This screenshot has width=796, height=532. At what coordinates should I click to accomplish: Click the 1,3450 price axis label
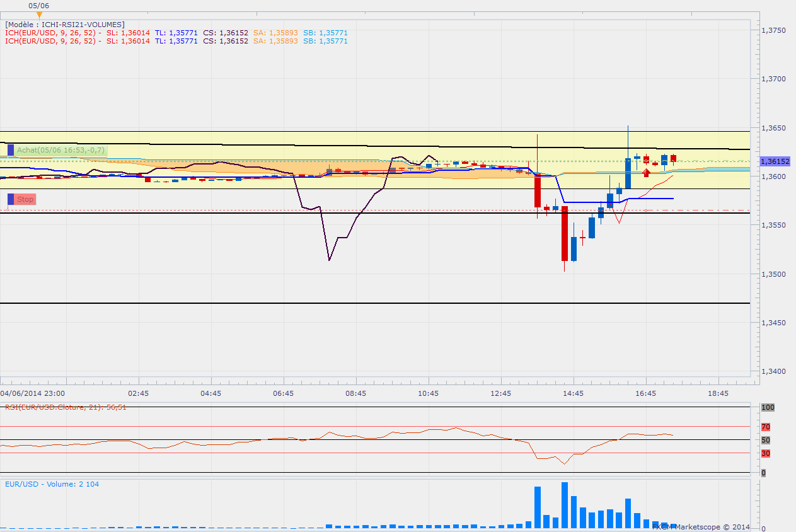(x=773, y=323)
